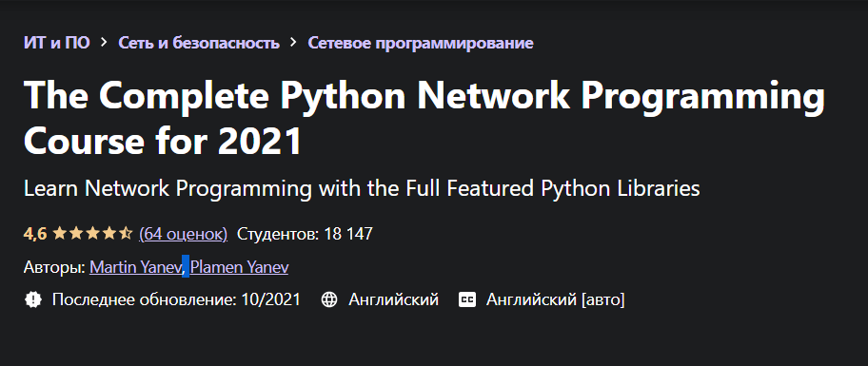The image size is (868, 366).
Task: Open author Martin Yanev profile
Action: [x=135, y=267]
